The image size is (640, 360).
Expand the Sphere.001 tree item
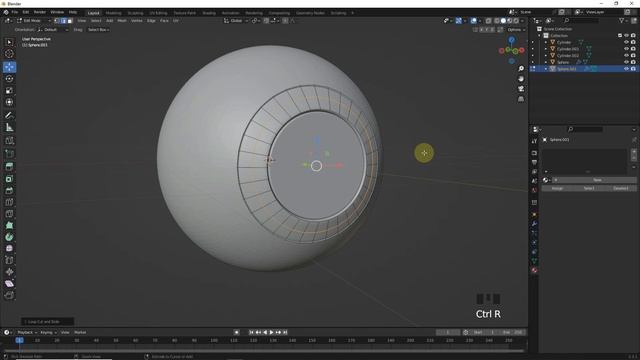(x=546, y=69)
